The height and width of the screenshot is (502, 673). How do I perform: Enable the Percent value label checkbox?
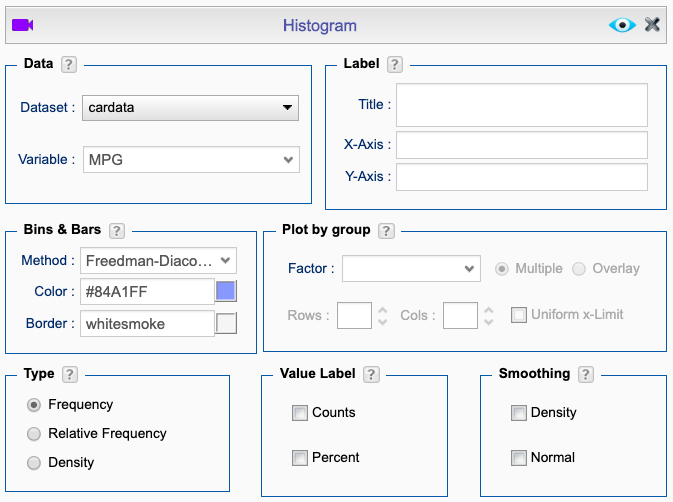pos(300,458)
